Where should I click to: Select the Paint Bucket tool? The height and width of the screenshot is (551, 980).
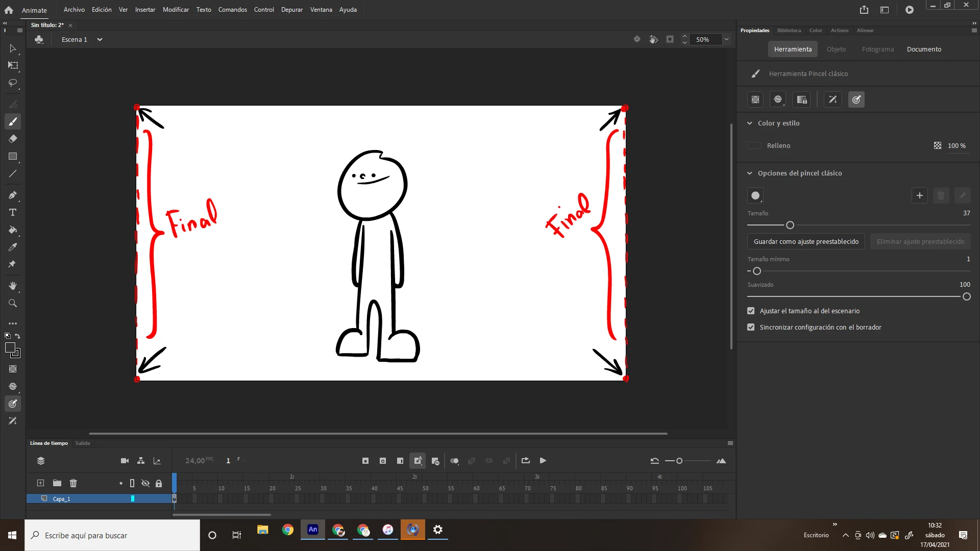13,230
